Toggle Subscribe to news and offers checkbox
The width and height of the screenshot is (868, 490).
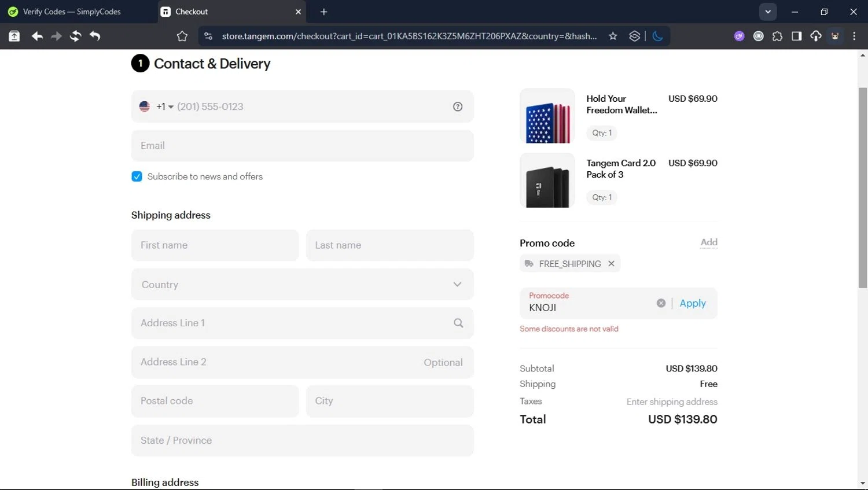click(x=137, y=176)
